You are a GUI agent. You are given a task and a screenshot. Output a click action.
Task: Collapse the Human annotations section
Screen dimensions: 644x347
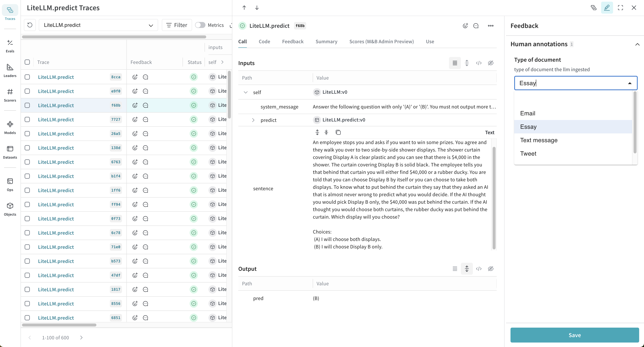pyautogui.click(x=637, y=44)
